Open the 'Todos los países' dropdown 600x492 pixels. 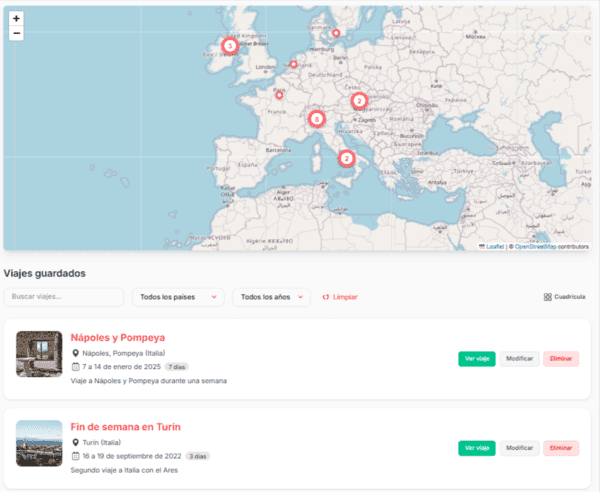178,297
